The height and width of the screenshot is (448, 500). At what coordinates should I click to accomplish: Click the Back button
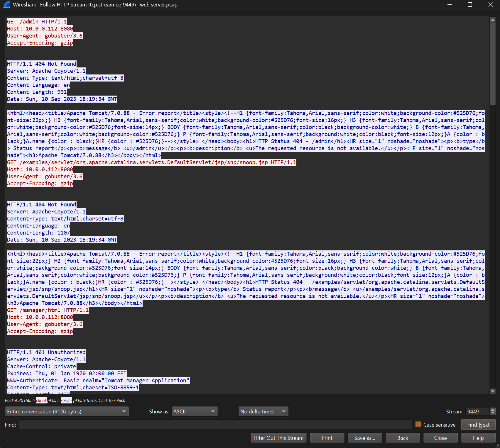point(403,438)
